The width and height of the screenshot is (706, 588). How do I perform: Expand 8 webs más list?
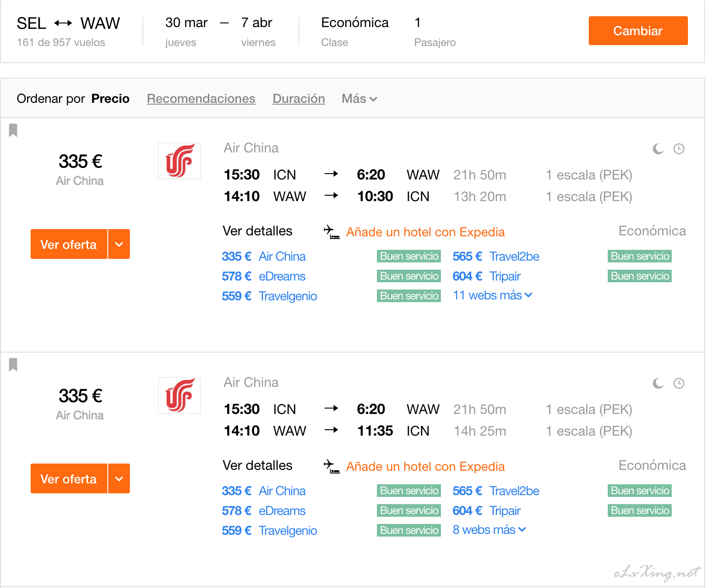coord(490,530)
